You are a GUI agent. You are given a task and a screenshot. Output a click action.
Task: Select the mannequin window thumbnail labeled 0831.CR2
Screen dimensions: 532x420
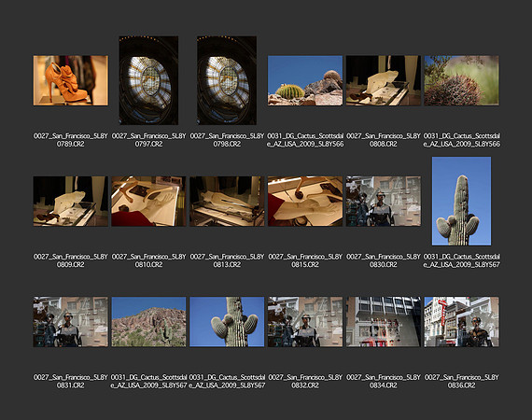click(x=71, y=322)
